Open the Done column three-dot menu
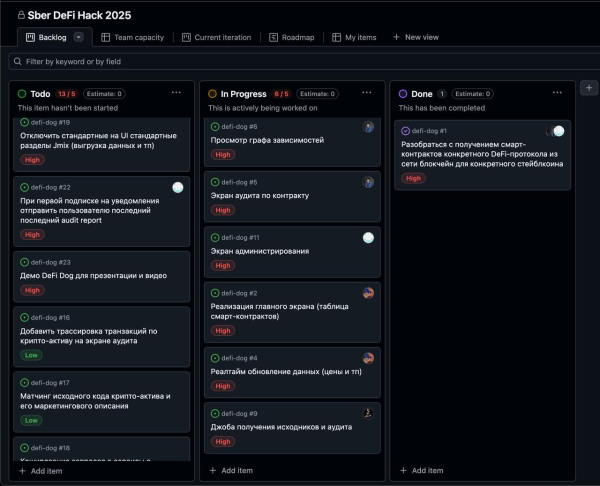Screen dimensions: 600x486 557,93
